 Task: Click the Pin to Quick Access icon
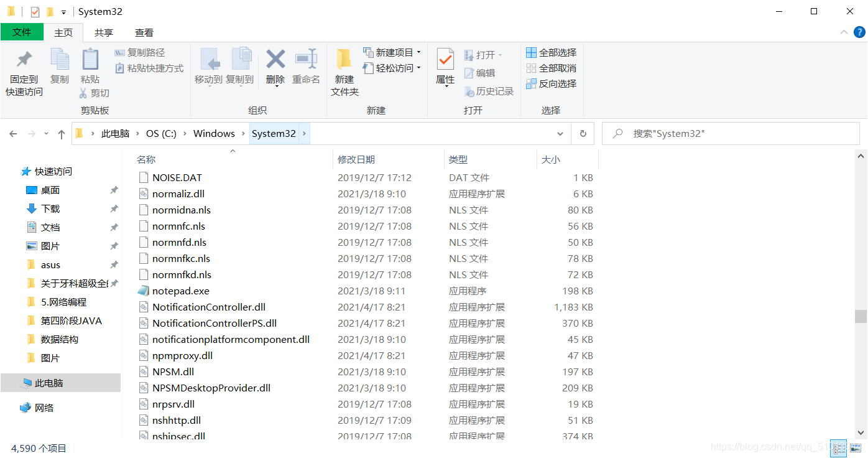pos(24,60)
